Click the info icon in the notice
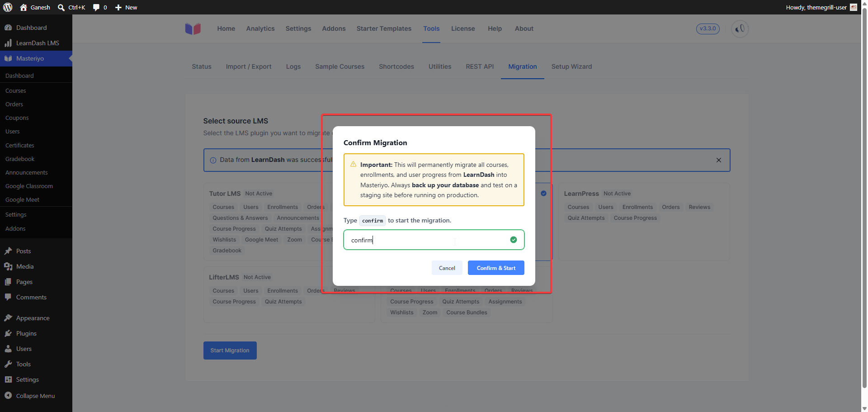The height and width of the screenshot is (412, 868). pyautogui.click(x=213, y=160)
